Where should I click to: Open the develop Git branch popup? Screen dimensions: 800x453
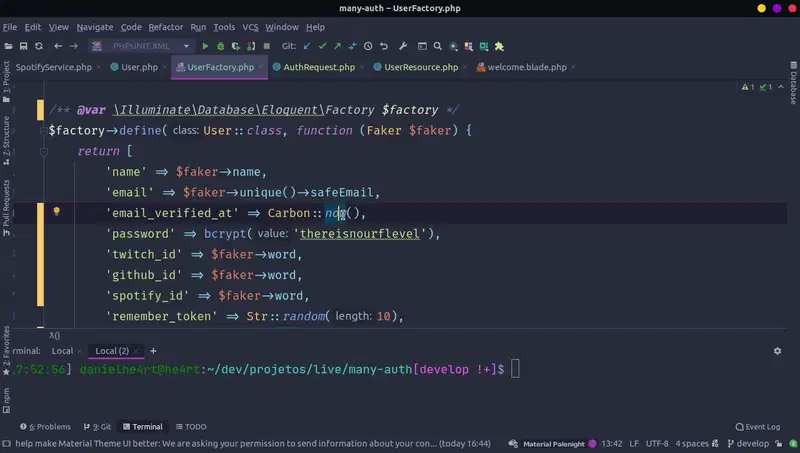tap(748, 444)
